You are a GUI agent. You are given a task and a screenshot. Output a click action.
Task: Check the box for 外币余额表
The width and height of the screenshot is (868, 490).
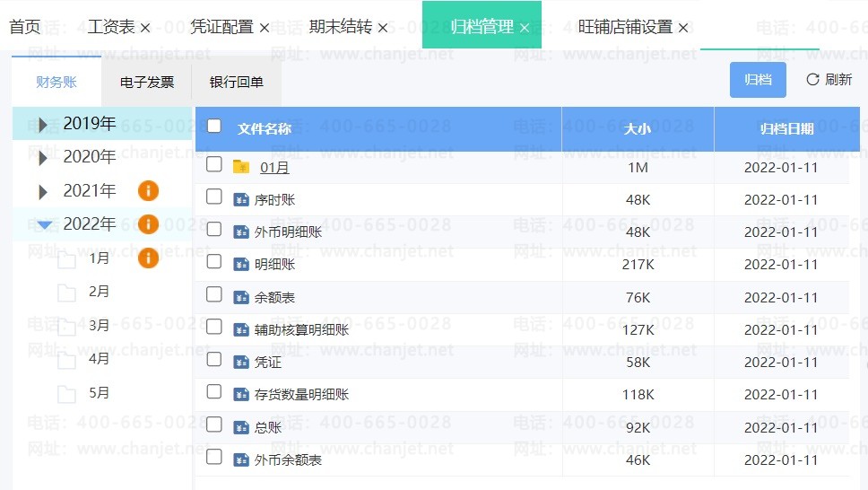[214, 457]
